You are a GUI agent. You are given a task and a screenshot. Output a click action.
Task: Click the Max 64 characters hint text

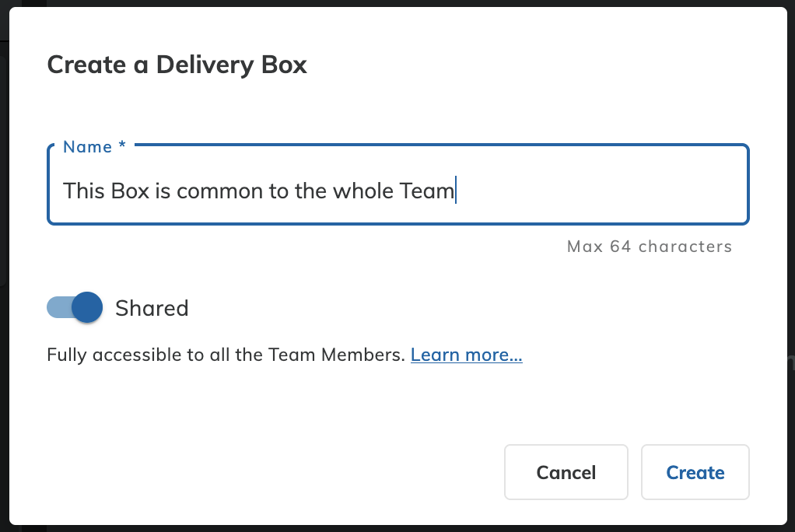[x=650, y=247]
